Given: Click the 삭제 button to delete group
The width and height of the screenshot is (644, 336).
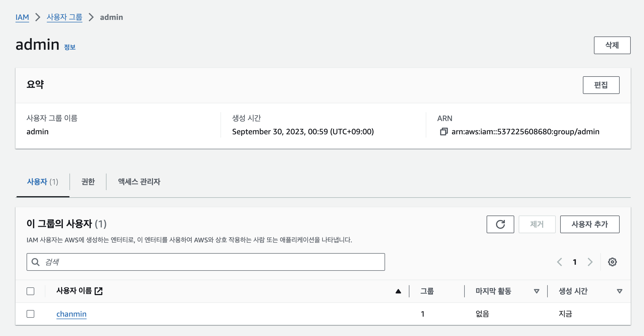Looking at the screenshot, I should (x=612, y=45).
